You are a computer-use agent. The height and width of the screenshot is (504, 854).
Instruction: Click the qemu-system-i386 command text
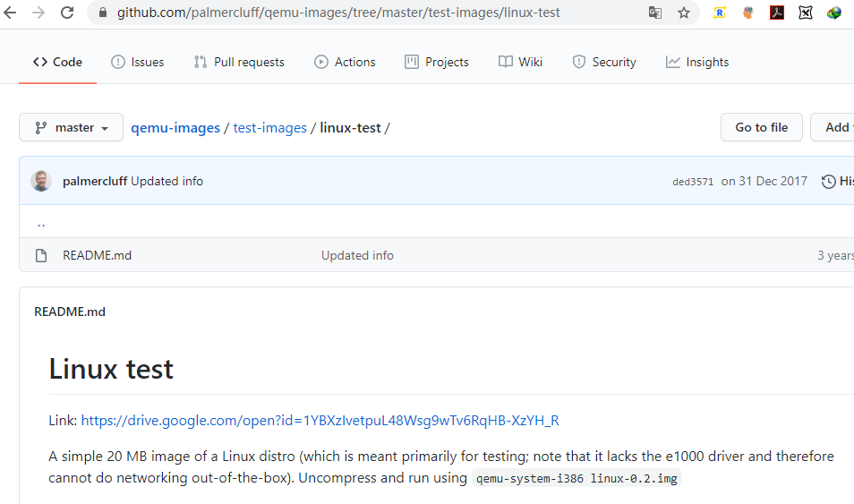[x=576, y=478]
